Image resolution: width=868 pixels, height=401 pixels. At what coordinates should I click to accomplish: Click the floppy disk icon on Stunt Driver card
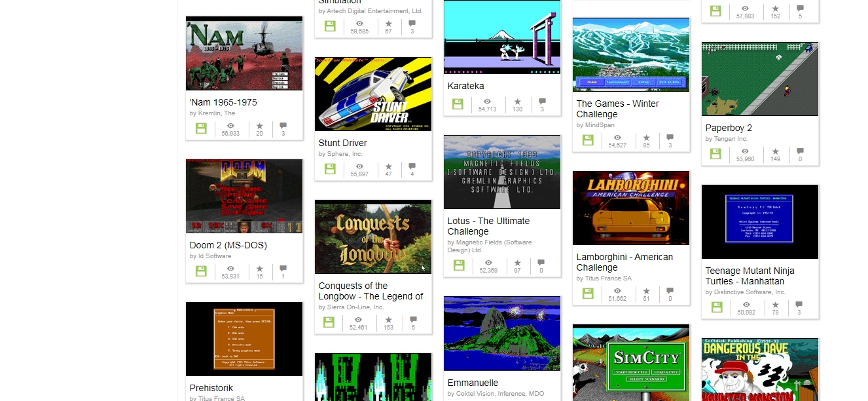tap(330, 168)
